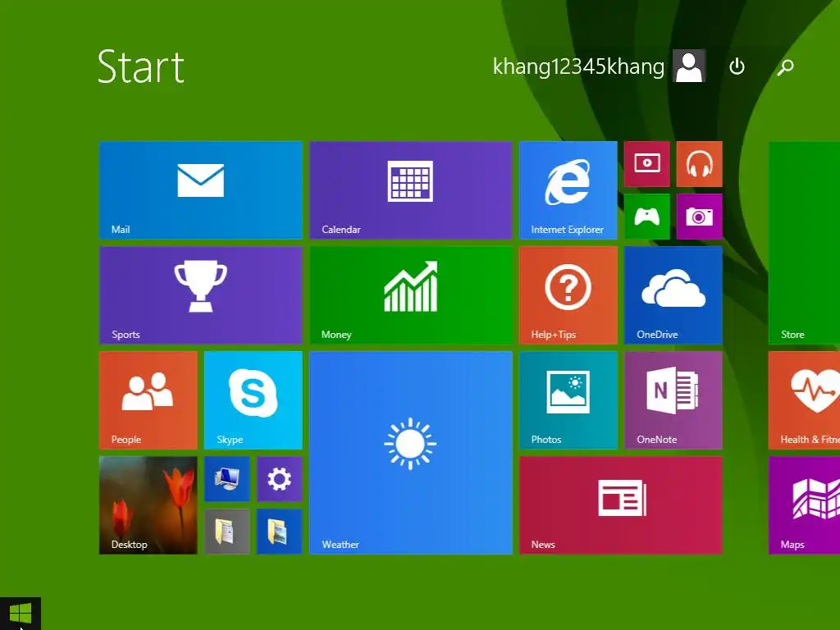Open the News tile
Screen dimensions: 840x630
(621, 505)
